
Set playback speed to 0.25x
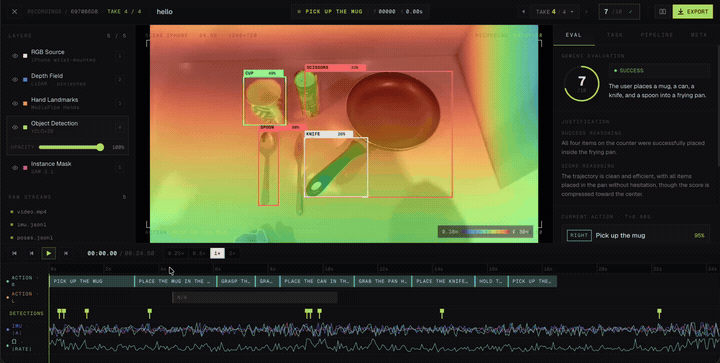(176, 253)
